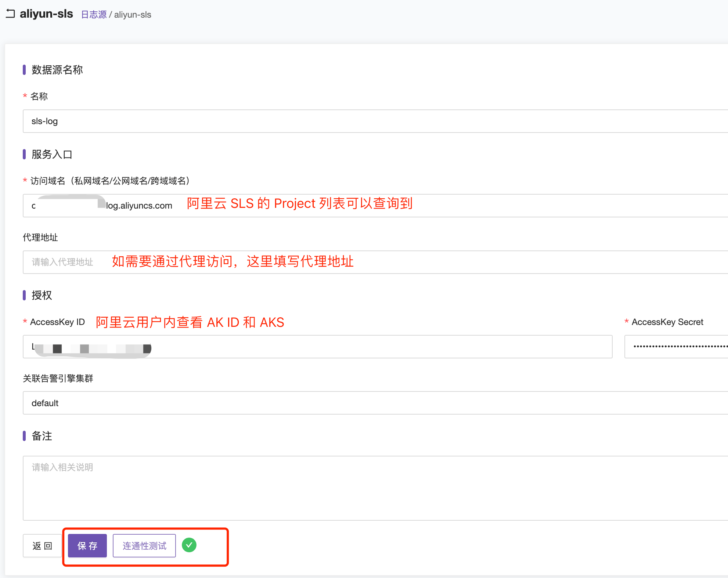Open the 日志源 breadcrumb link
This screenshot has width=728, height=578.
click(x=94, y=15)
